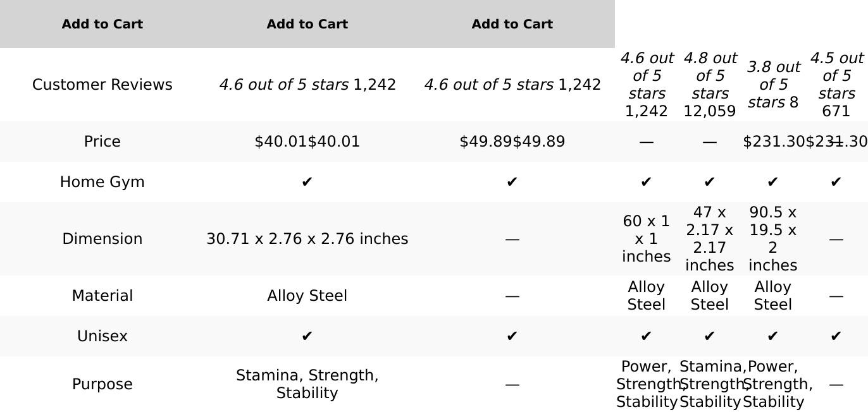Click Add to Cart above Customer Reviews label
The image size is (868, 412).
point(102,24)
